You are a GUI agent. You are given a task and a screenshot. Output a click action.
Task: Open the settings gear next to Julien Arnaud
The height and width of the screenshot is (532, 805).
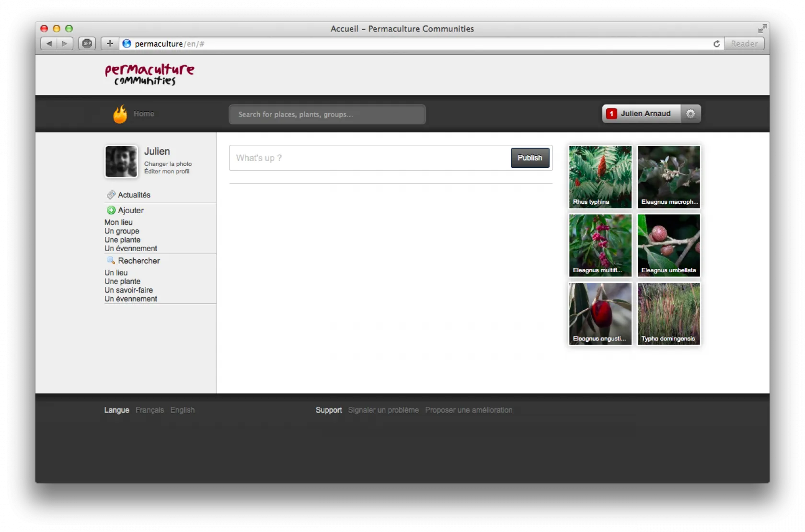point(690,114)
